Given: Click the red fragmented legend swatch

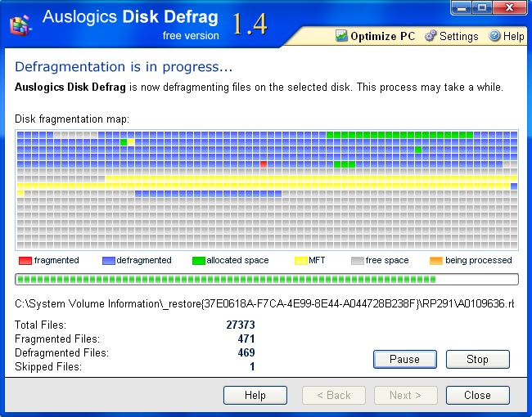Looking at the screenshot, I should click(25, 261).
